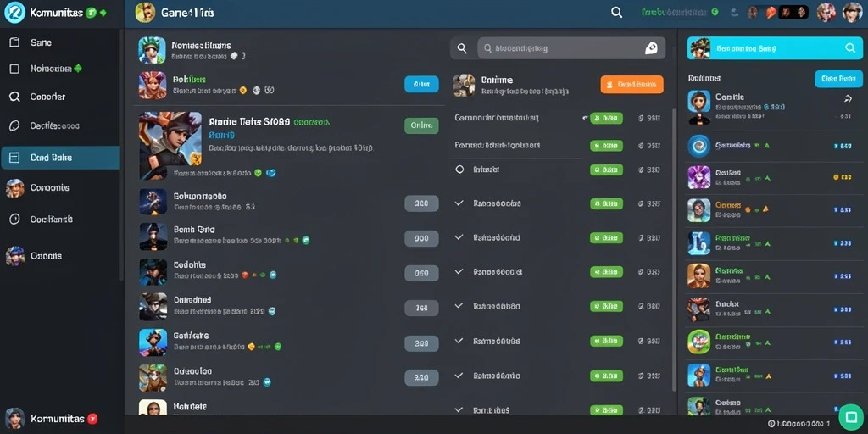Open the green chat button at bottom-right corner
Screen dimensions: 868x434
(x=851, y=417)
